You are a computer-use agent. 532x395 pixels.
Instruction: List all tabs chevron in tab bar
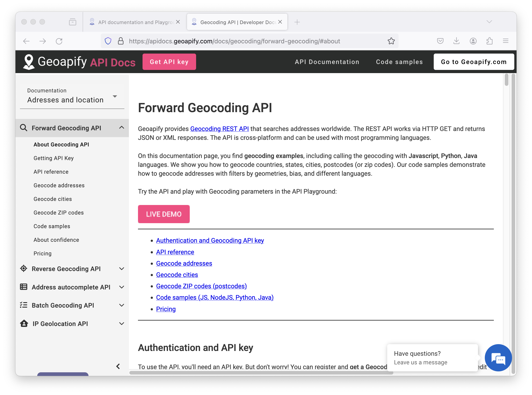click(489, 22)
